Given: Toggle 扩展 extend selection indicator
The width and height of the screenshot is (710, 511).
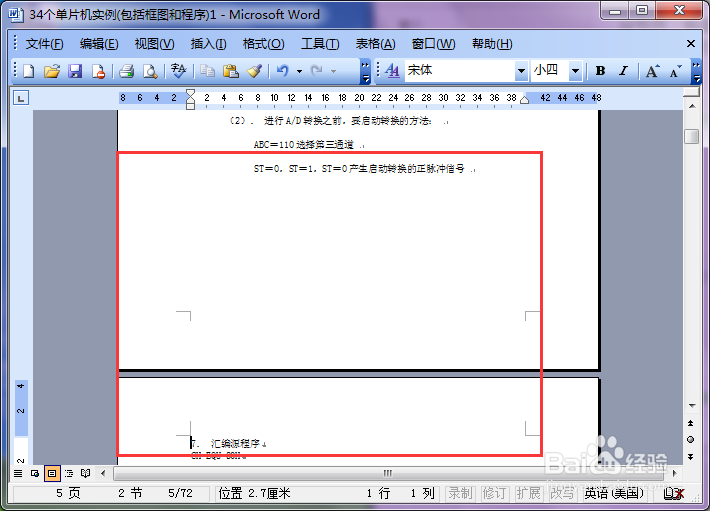Looking at the screenshot, I should pyautogui.click(x=528, y=493).
